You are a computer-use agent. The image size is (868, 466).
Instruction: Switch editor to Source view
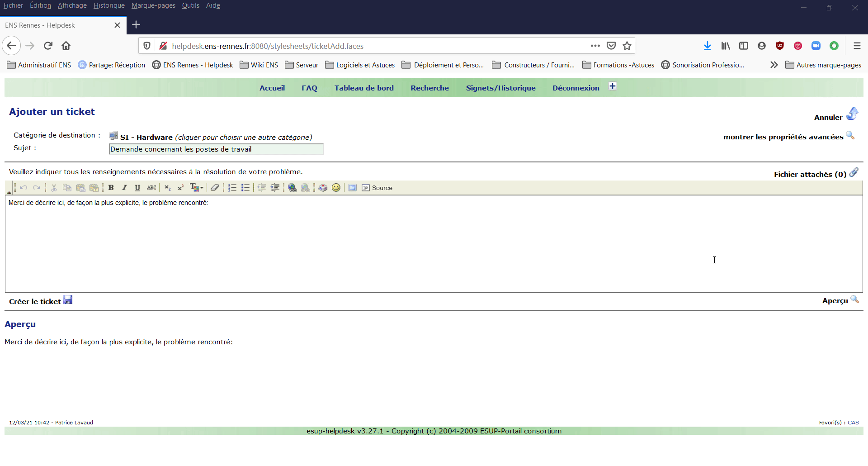click(377, 188)
